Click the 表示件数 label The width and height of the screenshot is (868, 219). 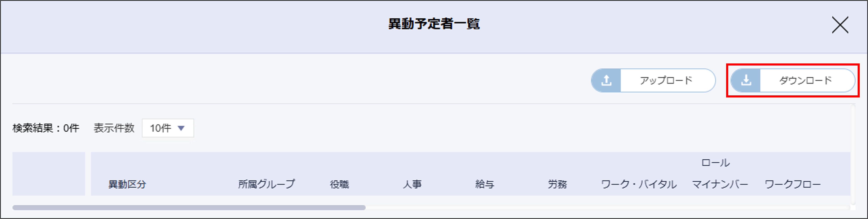click(x=114, y=128)
